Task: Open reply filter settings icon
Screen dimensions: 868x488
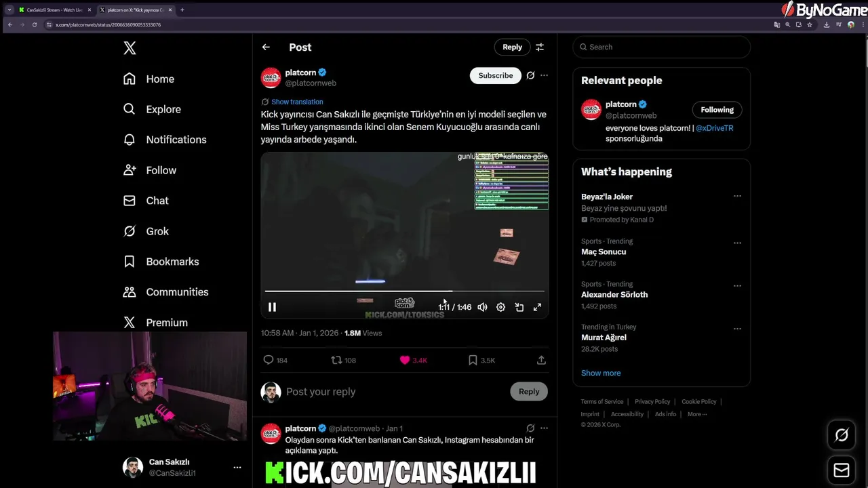Action: click(540, 47)
